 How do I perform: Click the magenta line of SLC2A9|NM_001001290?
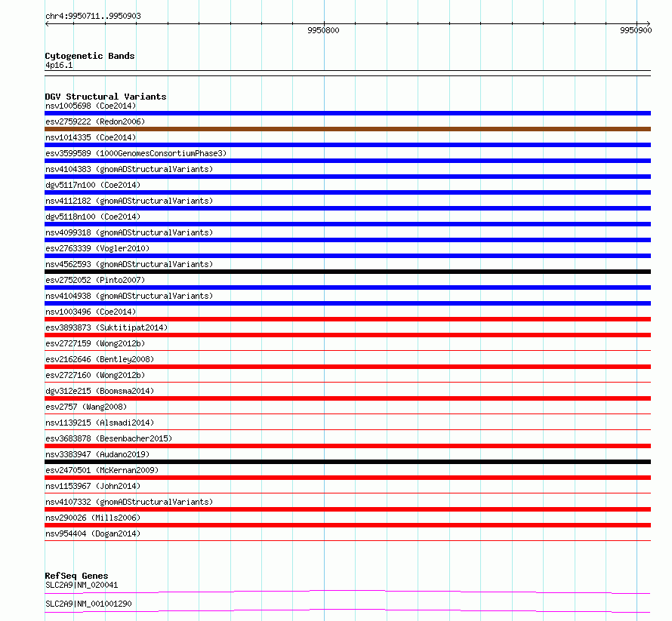click(347, 610)
